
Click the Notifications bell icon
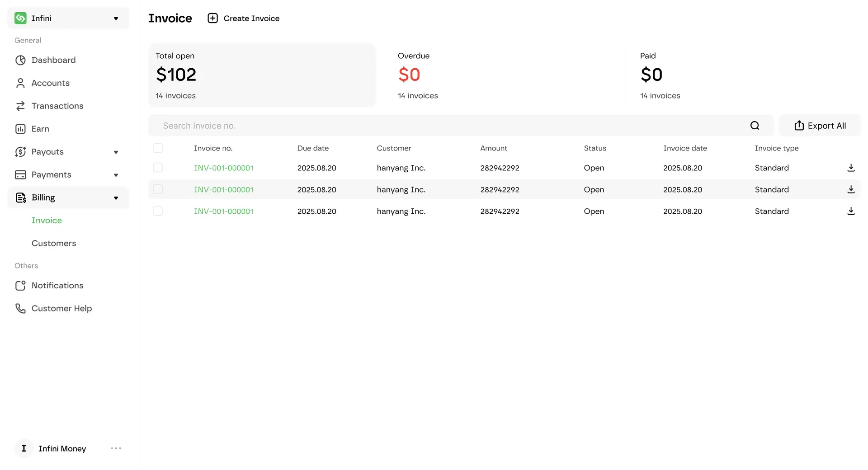(x=20, y=286)
